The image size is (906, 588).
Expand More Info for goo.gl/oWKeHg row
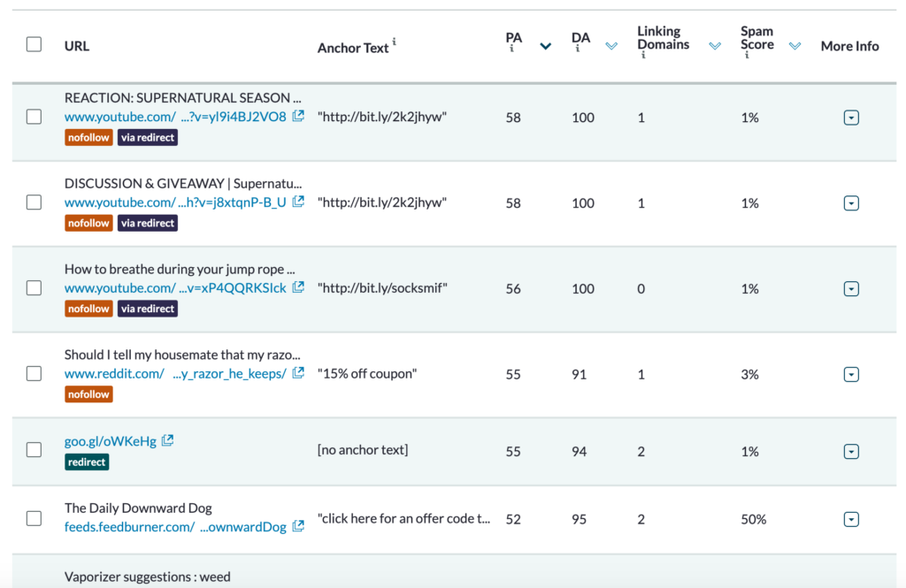pyautogui.click(x=851, y=451)
